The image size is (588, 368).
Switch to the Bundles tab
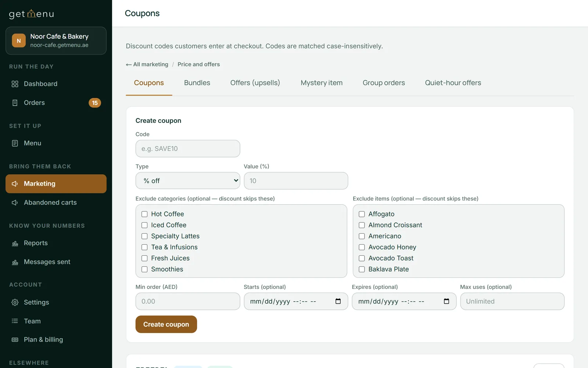point(197,83)
